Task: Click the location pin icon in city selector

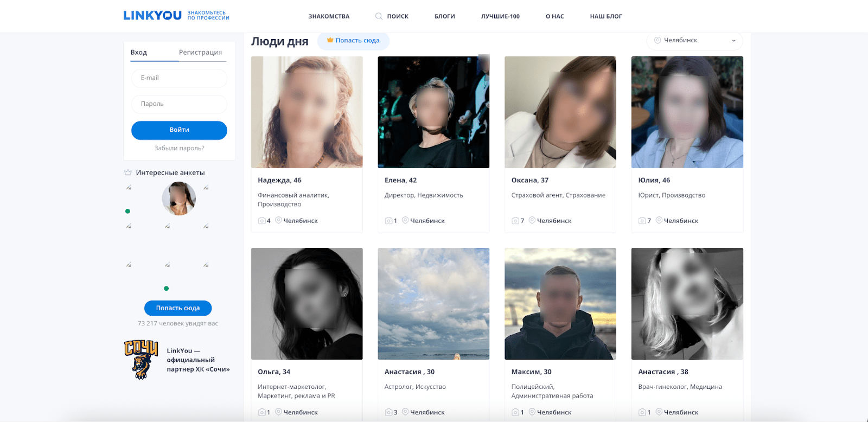Action: 658,40
